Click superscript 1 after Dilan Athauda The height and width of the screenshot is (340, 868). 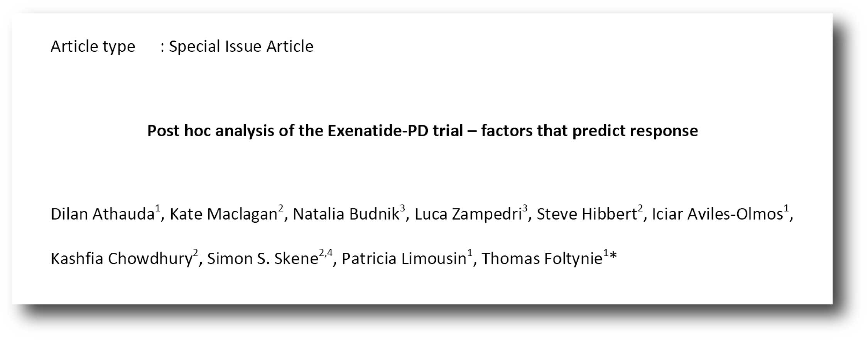pos(157,209)
